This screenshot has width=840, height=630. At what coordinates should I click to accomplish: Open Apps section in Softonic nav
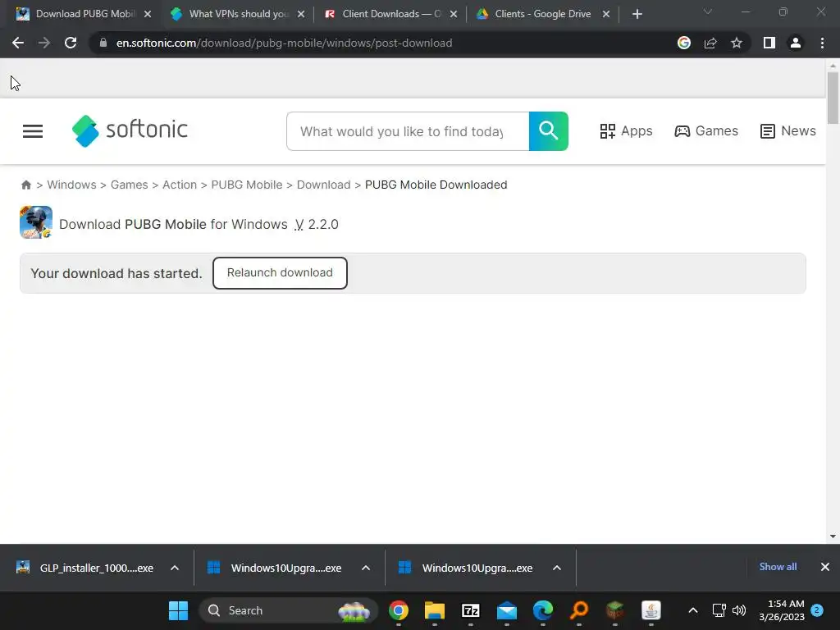626,131
